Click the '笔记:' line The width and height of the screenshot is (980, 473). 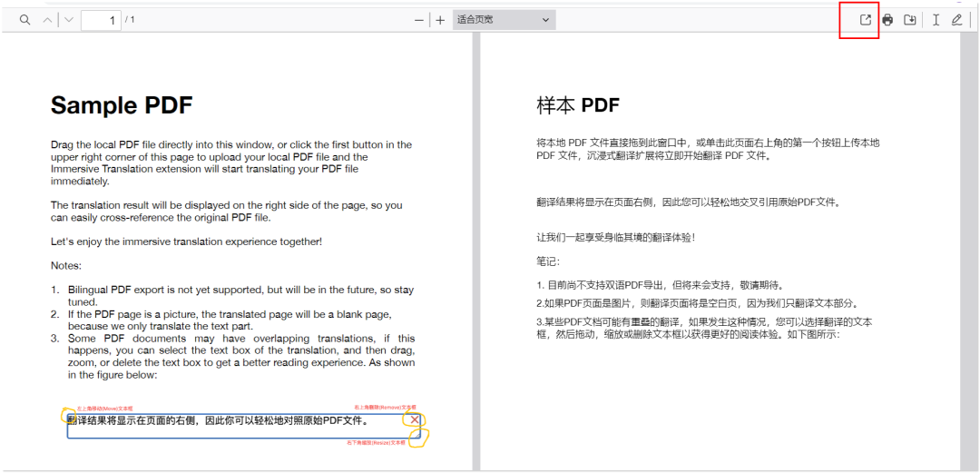[549, 261]
